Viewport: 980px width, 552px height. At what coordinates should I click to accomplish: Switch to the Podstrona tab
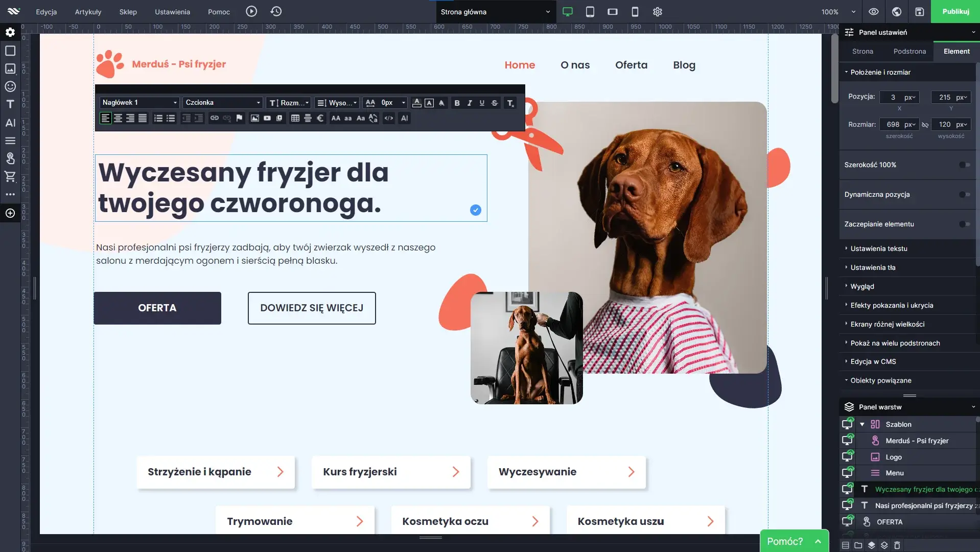pos(909,51)
